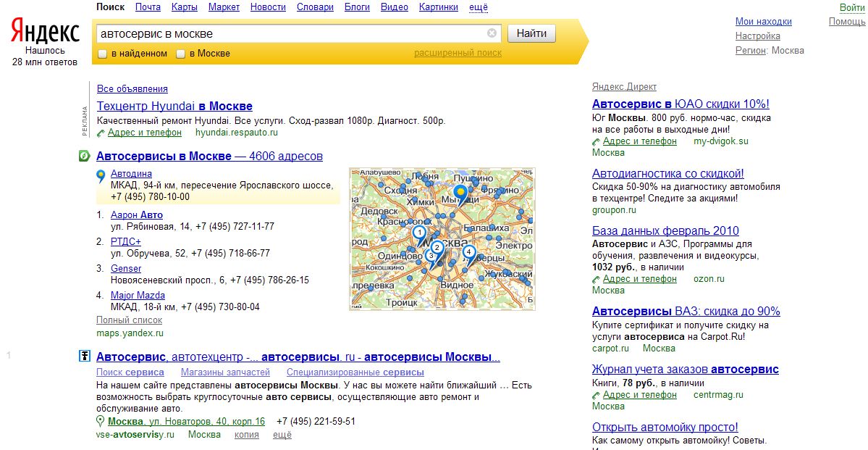Open the Автодина listing
This screenshot has height=450, width=868.
131,173
